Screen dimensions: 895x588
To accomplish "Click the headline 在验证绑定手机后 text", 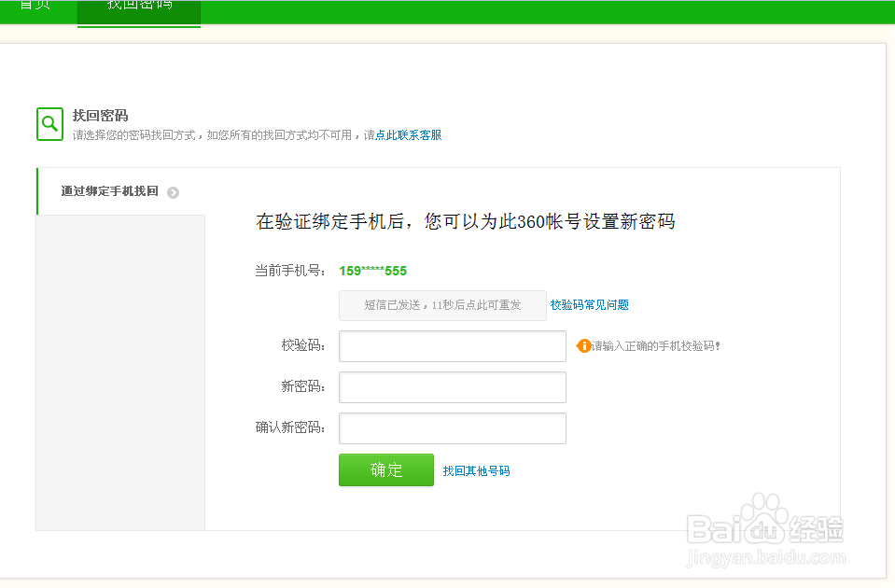I will click(465, 221).
